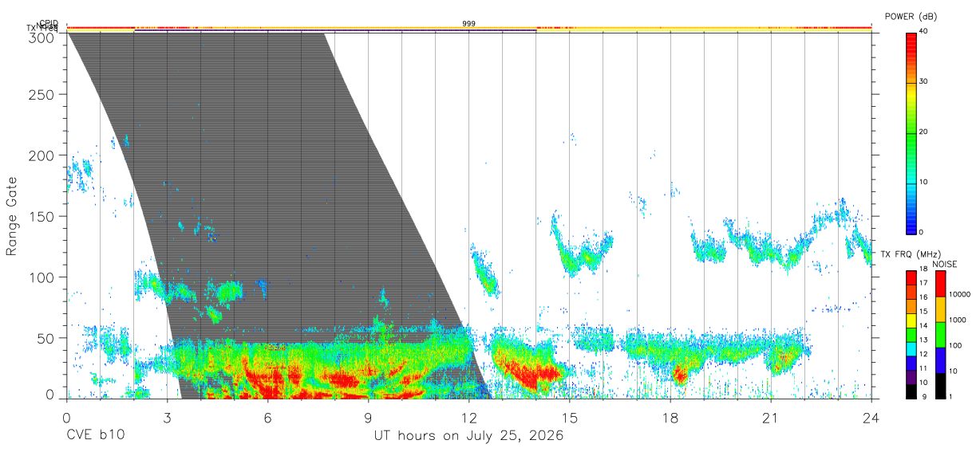Screen dimensions: 980x452
Task: Click the yellow 14 MHz segment in TX FRQ bar
Action: (x=912, y=320)
